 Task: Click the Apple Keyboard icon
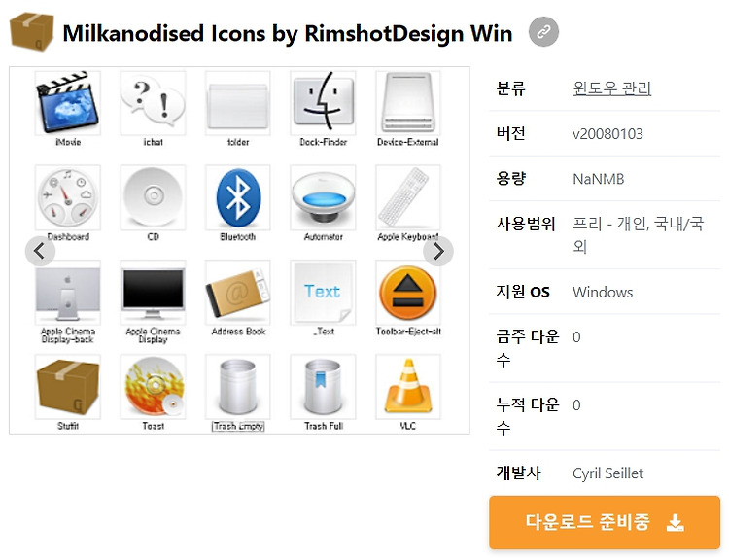408,197
